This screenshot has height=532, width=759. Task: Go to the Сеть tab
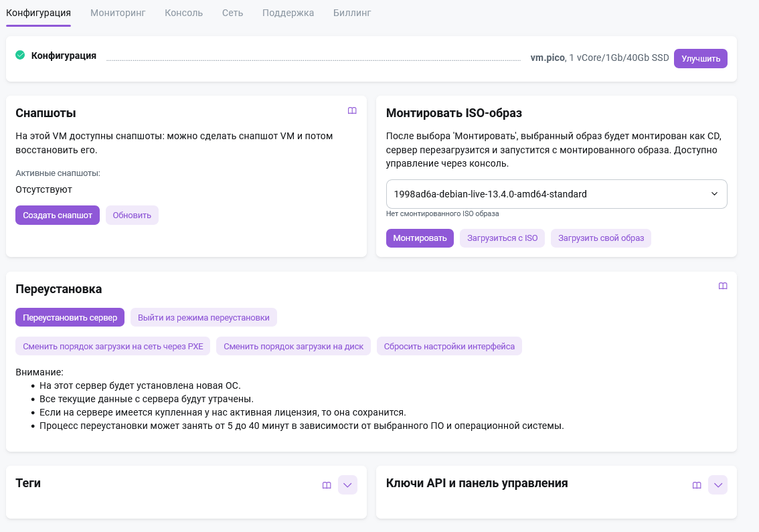[x=232, y=13]
